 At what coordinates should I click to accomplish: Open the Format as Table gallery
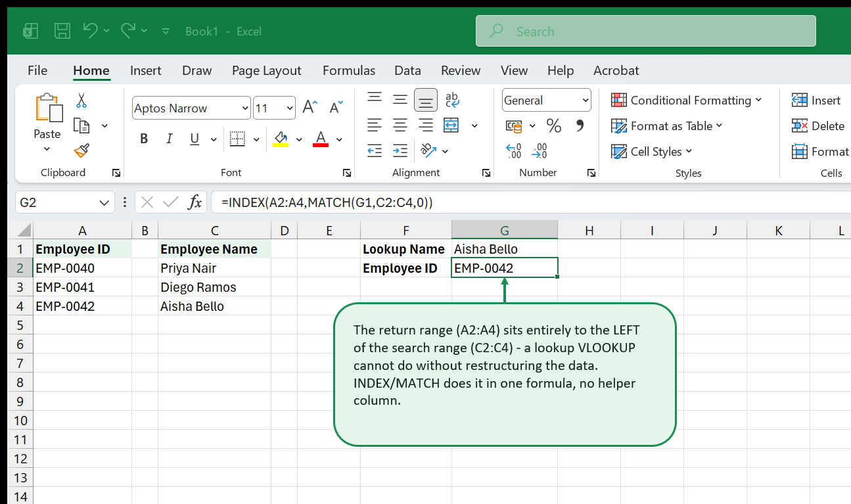(x=667, y=126)
